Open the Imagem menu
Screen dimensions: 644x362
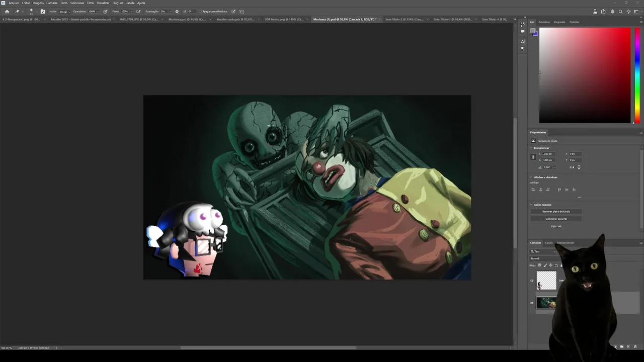click(38, 3)
